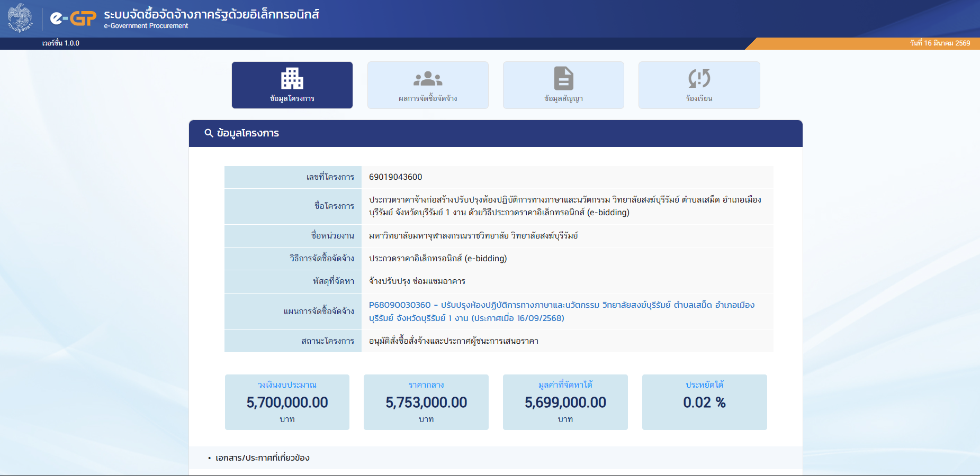Open the ข้อมูลสัญญา tab
This screenshot has height=476, width=980.
point(563,85)
